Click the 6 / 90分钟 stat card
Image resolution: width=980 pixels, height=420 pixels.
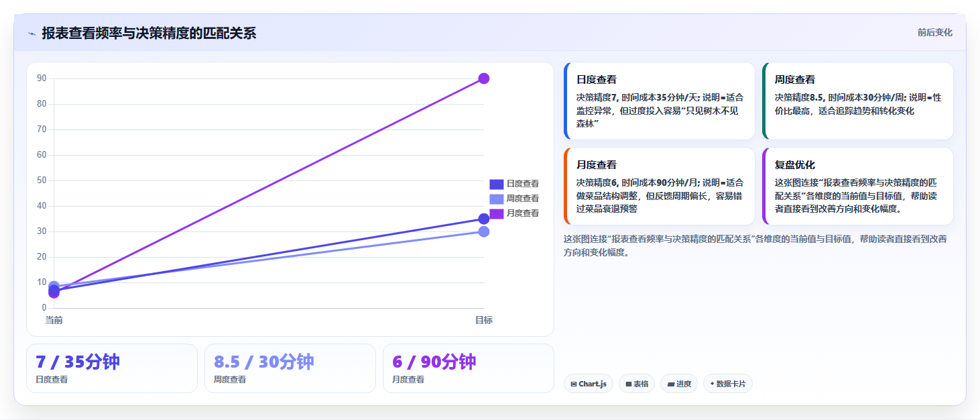click(469, 368)
